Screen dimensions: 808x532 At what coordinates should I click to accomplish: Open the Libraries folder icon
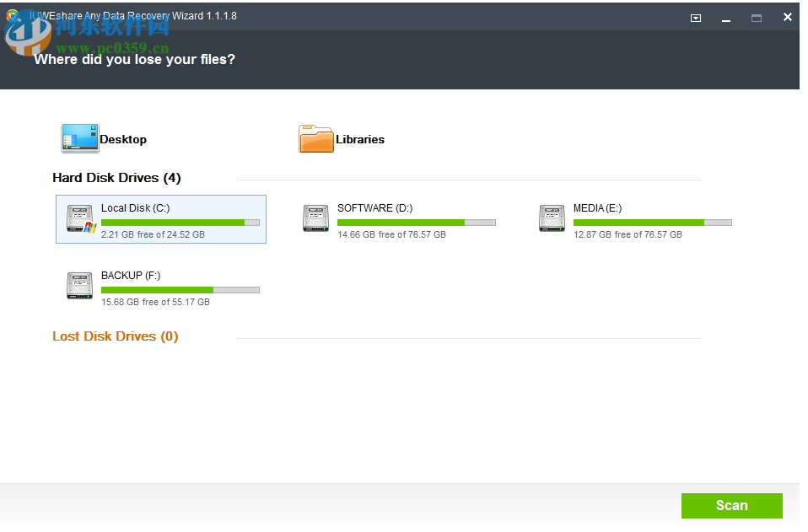315,137
